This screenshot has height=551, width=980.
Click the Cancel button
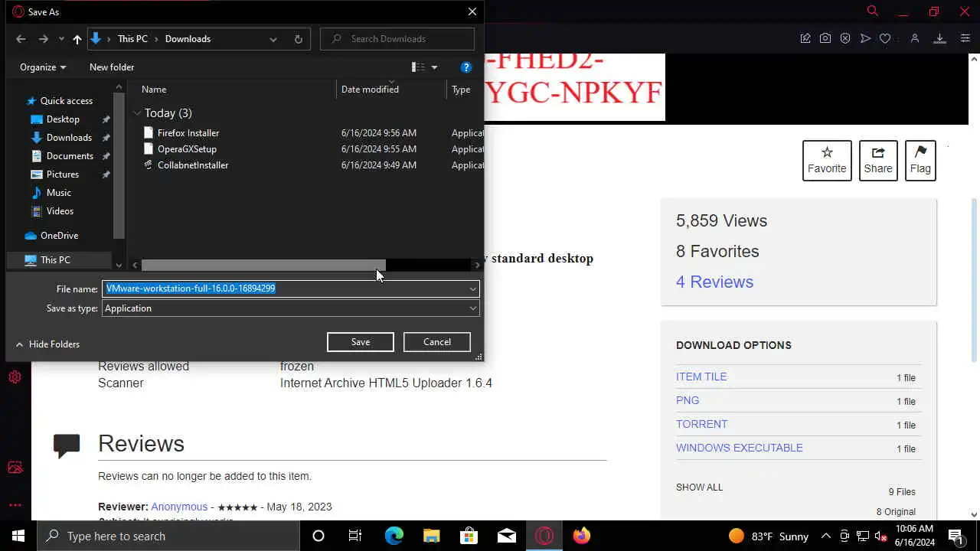pyautogui.click(x=437, y=342)
